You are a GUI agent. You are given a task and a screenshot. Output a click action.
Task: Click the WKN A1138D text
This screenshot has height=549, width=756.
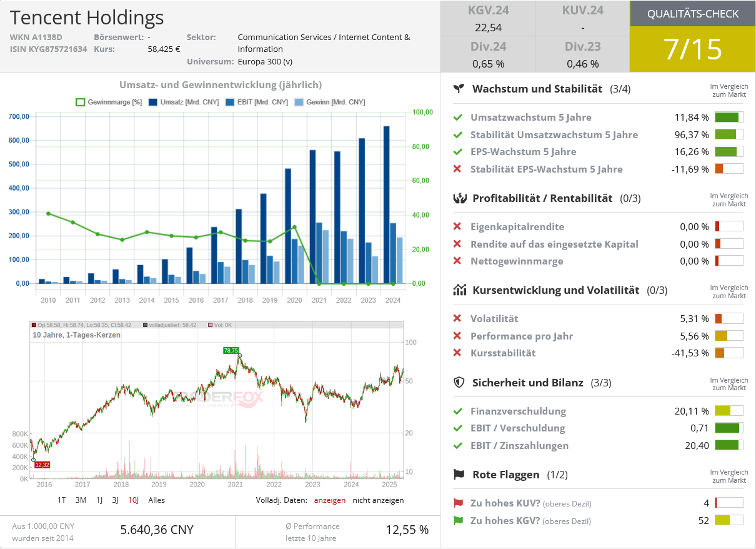point(36,37)
